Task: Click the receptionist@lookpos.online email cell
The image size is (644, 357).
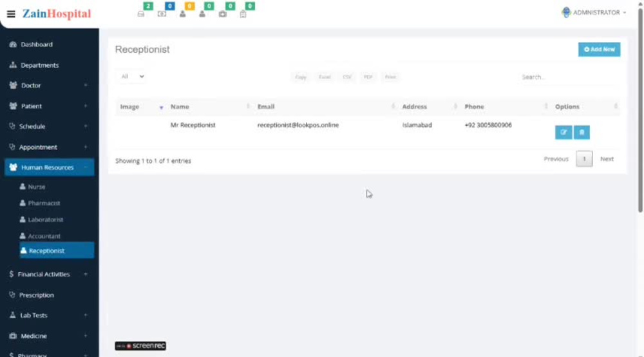Action: coord(298,125)
